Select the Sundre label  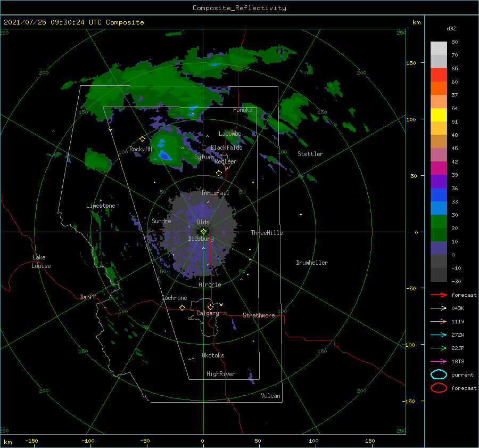[161, 221]
